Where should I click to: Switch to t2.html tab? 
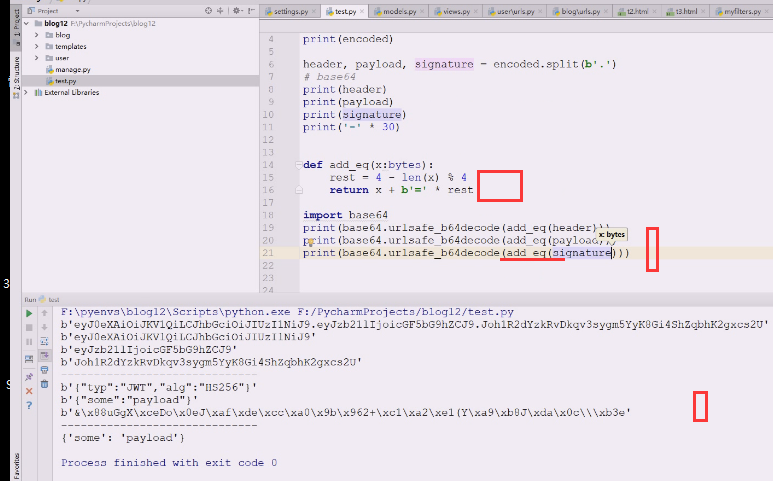point(637,11)
